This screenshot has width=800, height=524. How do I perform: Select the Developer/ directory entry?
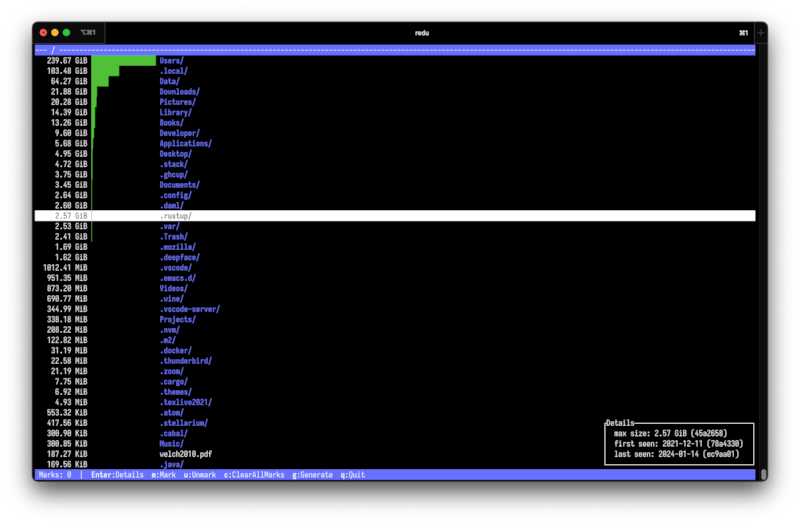pyautogui.click(x=180, y=133)
